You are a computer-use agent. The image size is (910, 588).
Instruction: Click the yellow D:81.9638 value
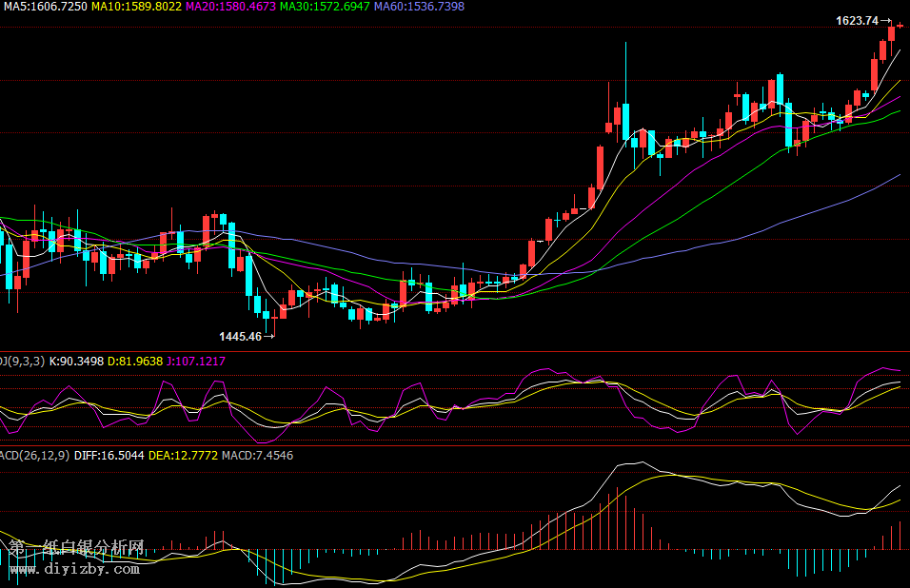point(135,362)
